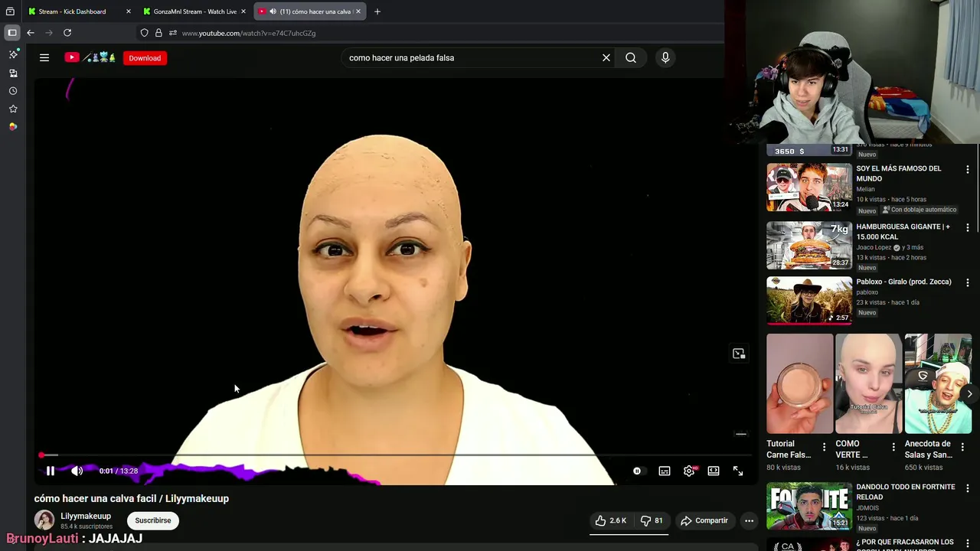Viewport: 980px width, 551px height.
Task: Clear the YouTube search text
Action: click(606, 57)
